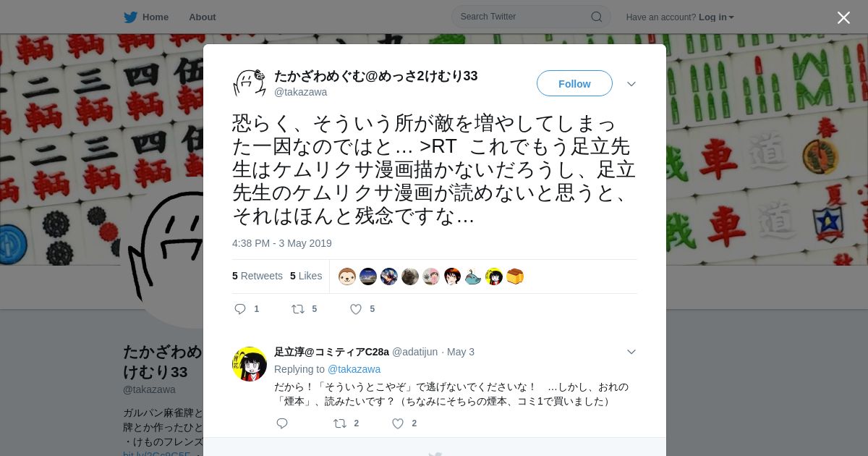Like the reply from 足立淳
The width and height of the screenshot is (868, 456).
[398, 423]
